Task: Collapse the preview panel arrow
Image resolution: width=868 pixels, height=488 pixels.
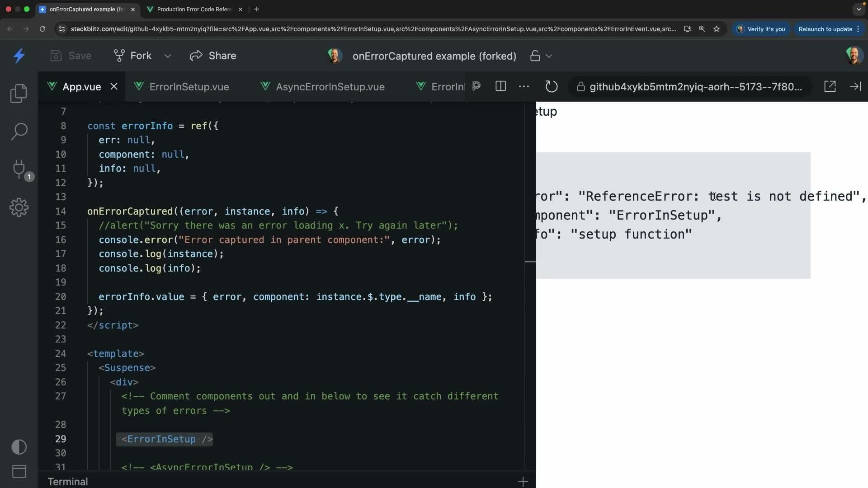Action: [x=855, y=86]
